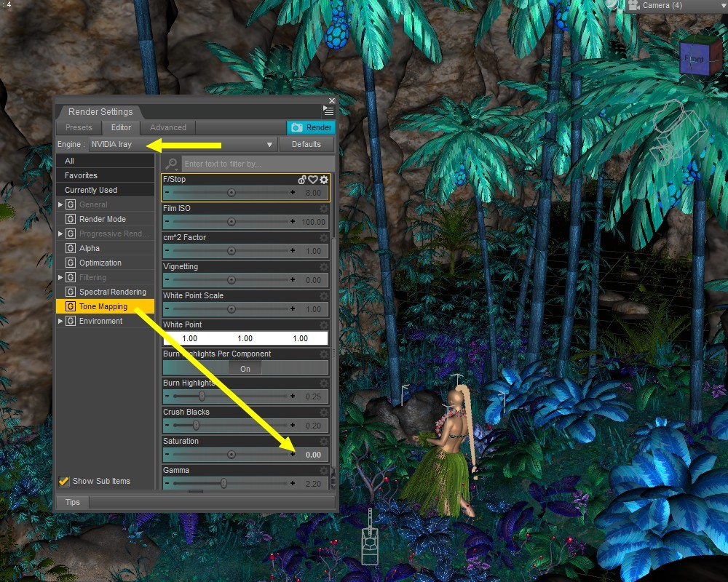Open the Engine dropdown showing NVIDIA Iray

point(183,144)
